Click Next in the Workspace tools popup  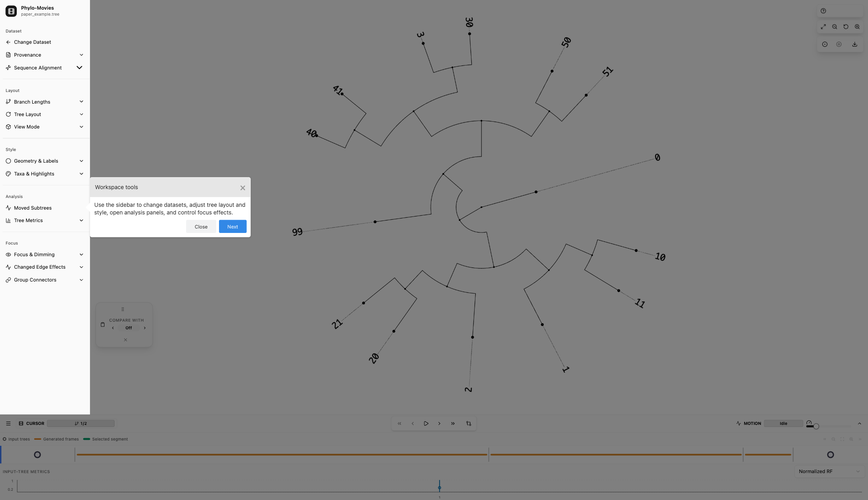click(x=233, y=227)
